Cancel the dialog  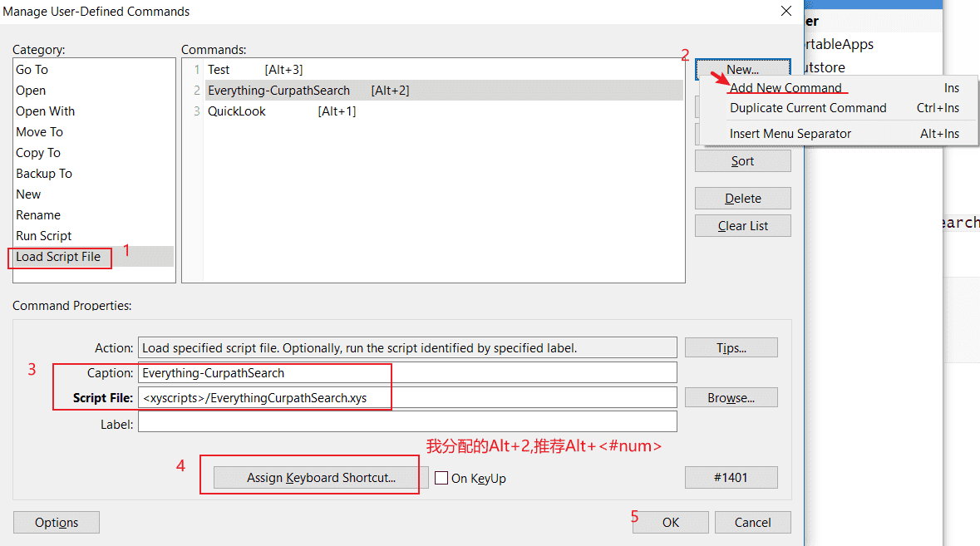point(752,523)
